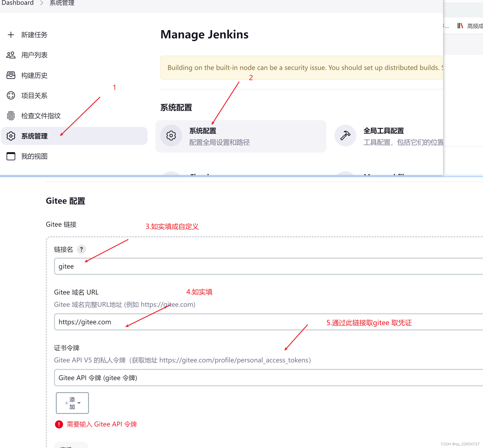This screenshot has height=448, width=483.
Task: Click the gear icon in 系统配置 card
Action: coord(171,136)
